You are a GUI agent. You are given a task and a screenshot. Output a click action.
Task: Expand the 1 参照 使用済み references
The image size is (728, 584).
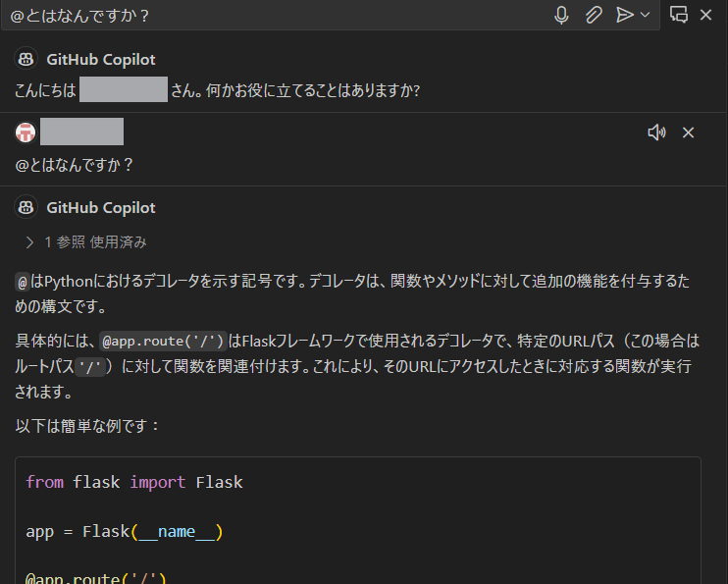(x=86, y=242)
